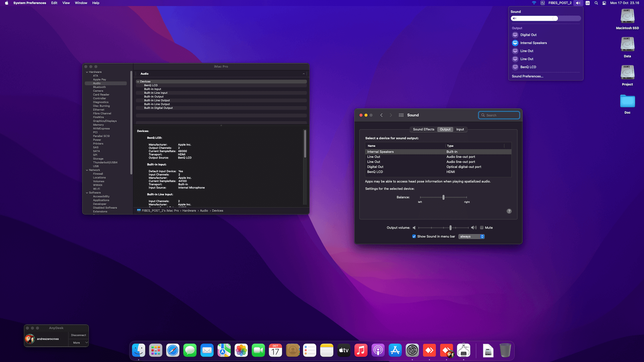Go back in the Sound preferences window

[381, 115]
